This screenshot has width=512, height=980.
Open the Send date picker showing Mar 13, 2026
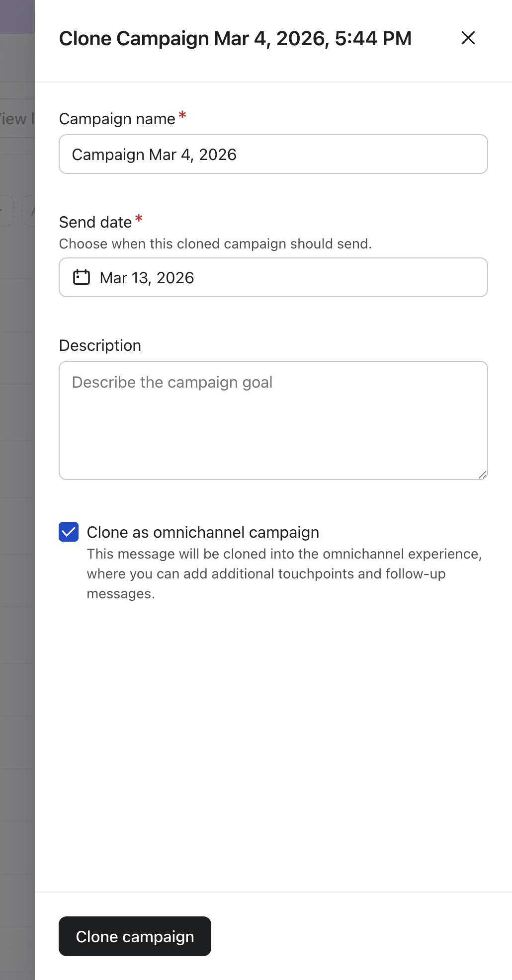click(273, 277)
